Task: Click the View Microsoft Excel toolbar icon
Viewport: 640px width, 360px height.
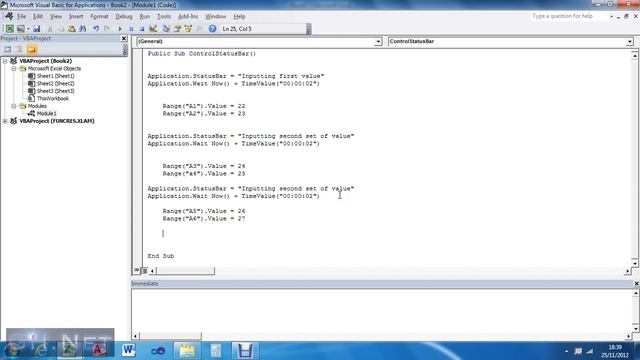Action: 9,29
